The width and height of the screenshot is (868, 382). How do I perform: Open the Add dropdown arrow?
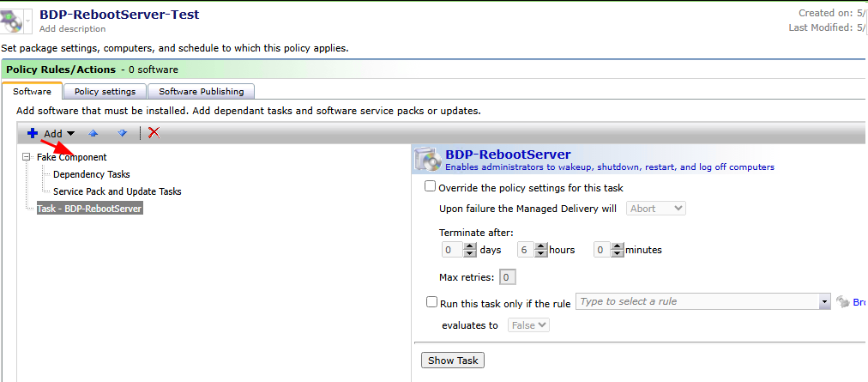coord(70,134)
